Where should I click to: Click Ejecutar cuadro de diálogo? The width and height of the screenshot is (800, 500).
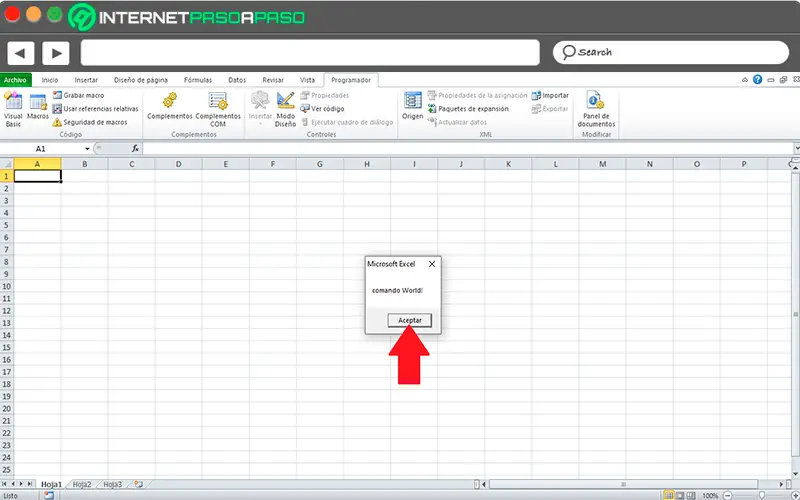click(347, 122)
